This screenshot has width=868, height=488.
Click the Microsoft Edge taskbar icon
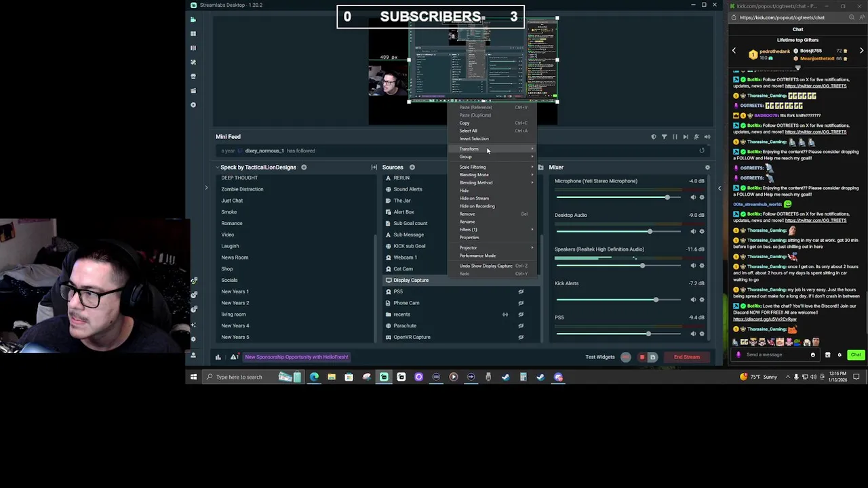[x=314, y=377]
